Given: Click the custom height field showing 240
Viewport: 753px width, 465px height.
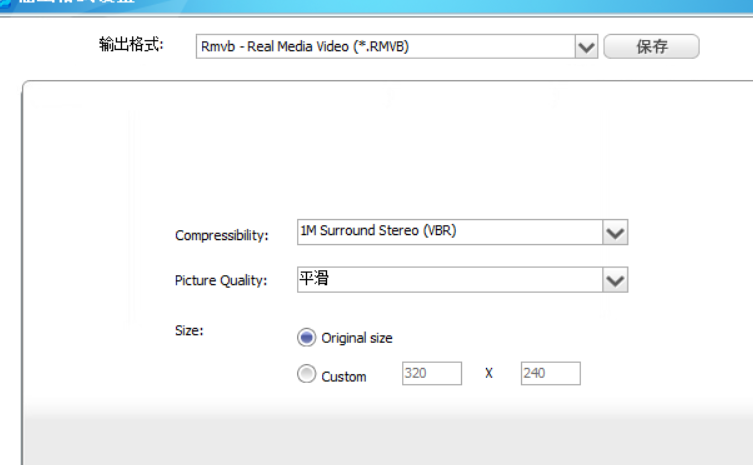Looking at the screenshot, I should click(550, 373).
